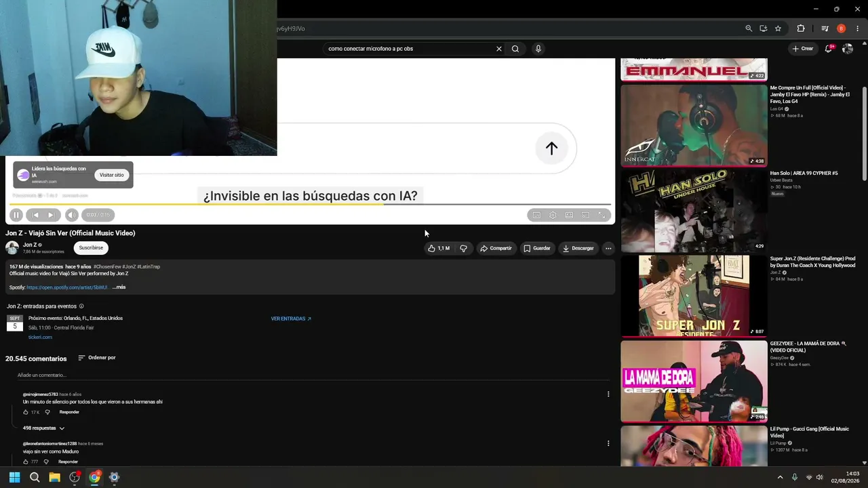Open the Super Jon.Z Residente Challenge thumbnail
The image size is (868, 488).
[694, 296]
